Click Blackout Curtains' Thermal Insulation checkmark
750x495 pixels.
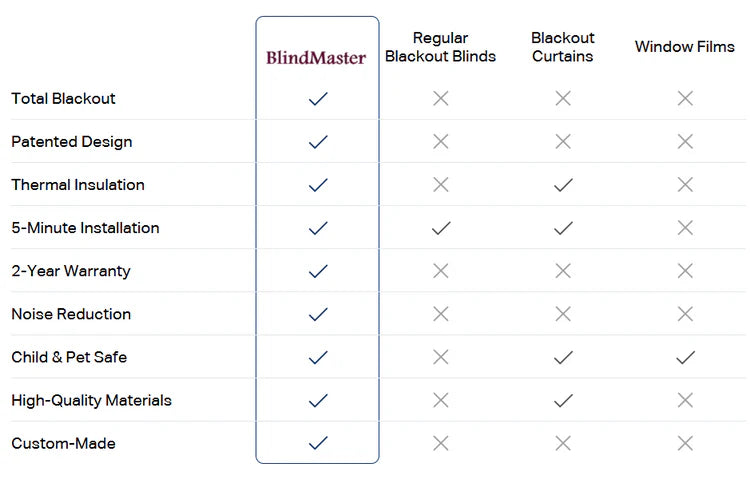point(563,185)
